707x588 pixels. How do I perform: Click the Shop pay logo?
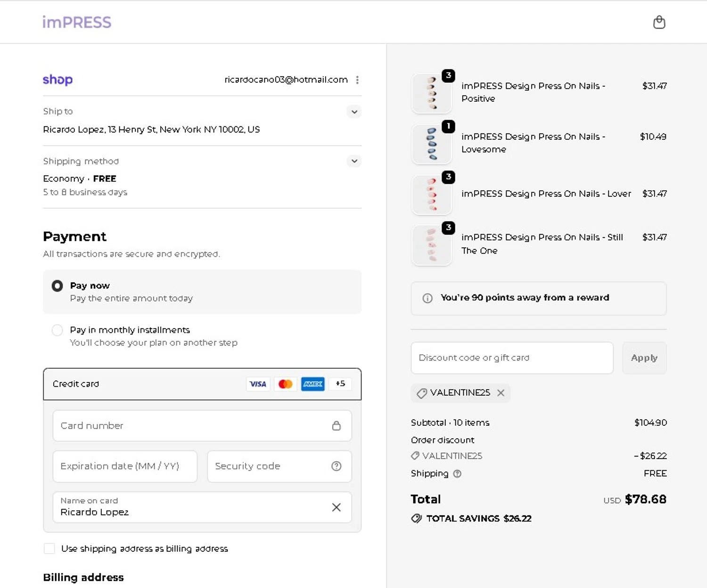pyautogui.click(x=58, y=80)
